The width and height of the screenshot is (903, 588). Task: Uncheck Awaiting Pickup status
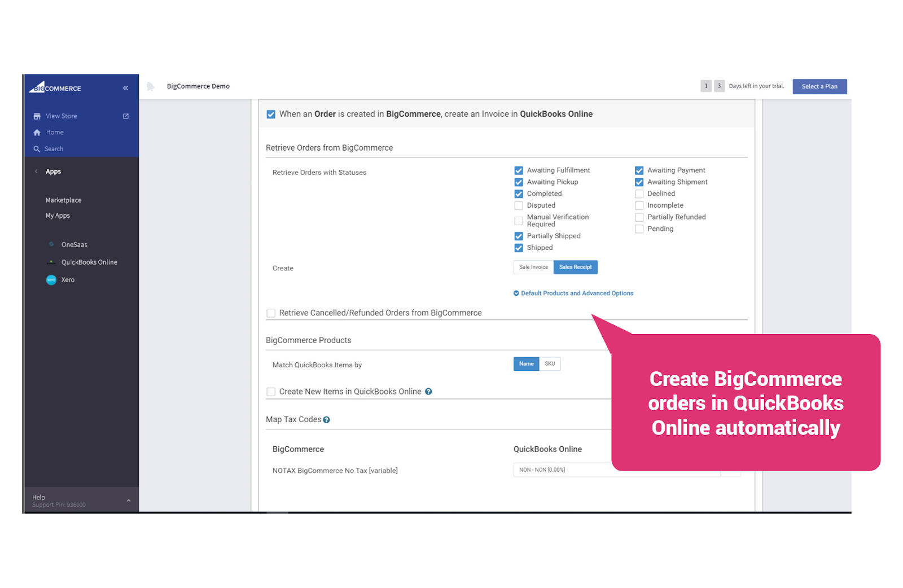519,182
